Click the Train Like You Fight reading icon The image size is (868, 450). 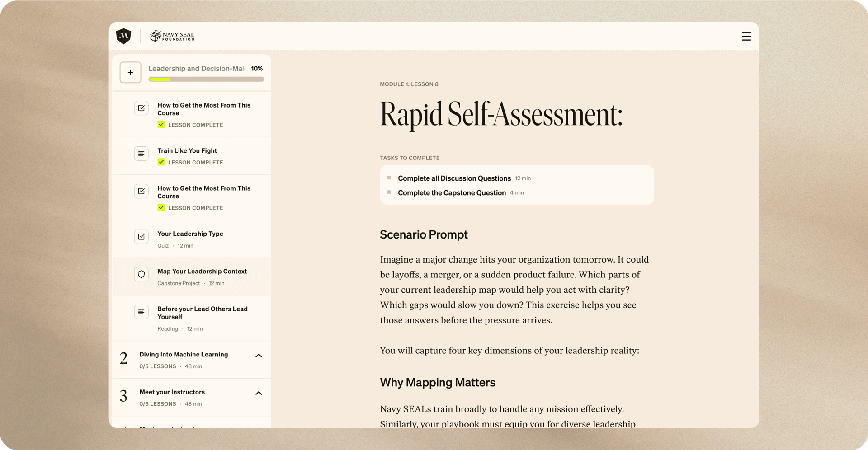141,154
